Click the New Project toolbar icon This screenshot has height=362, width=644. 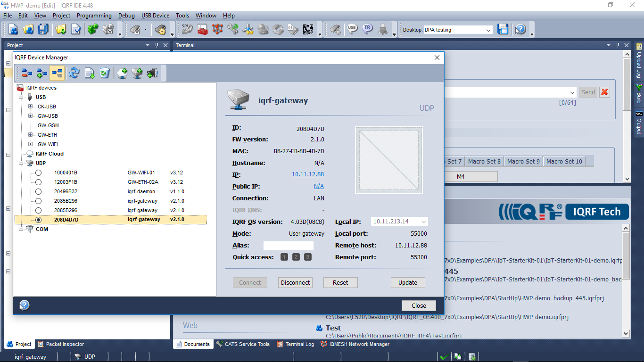click(x=13, y=29)
